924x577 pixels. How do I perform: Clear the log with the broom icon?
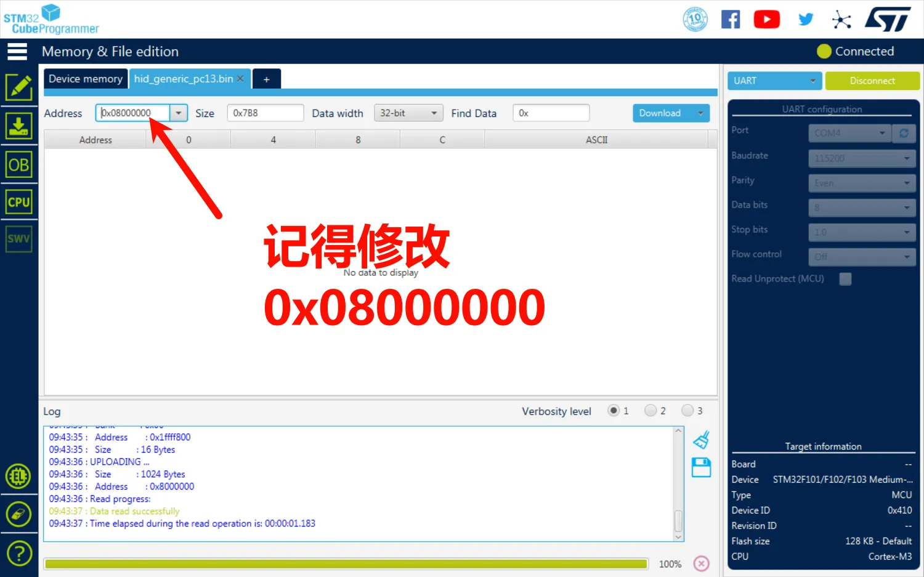coord(701,440)
